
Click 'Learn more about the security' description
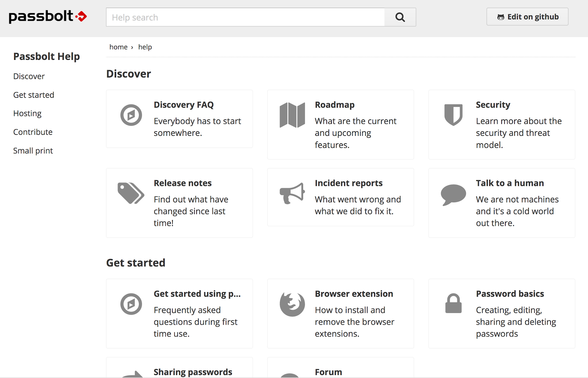[519, 133]
